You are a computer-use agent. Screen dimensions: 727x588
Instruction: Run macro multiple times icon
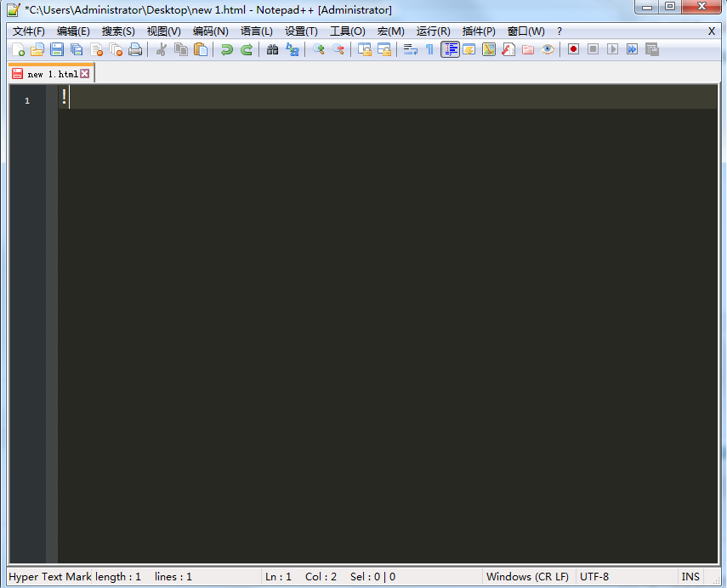tap(632, 49)
